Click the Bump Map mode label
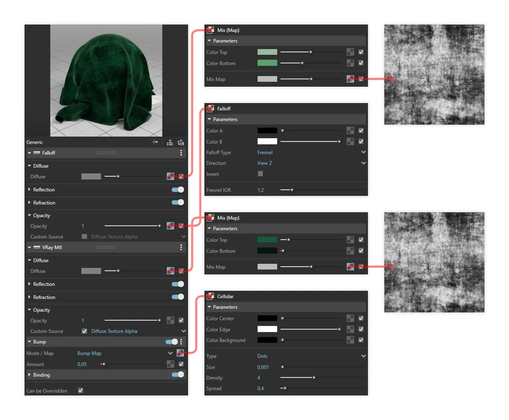The width and height of the screenshot is (509, 420). click(89, 353)
